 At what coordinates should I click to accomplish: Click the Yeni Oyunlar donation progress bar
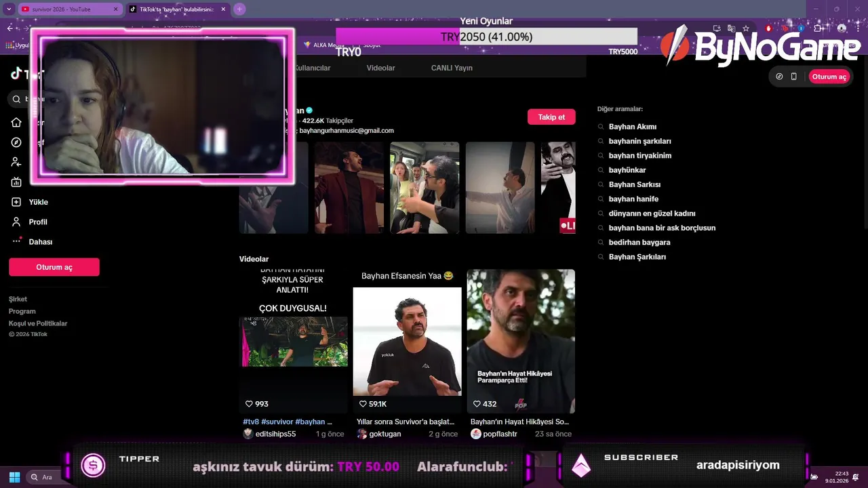486,37
